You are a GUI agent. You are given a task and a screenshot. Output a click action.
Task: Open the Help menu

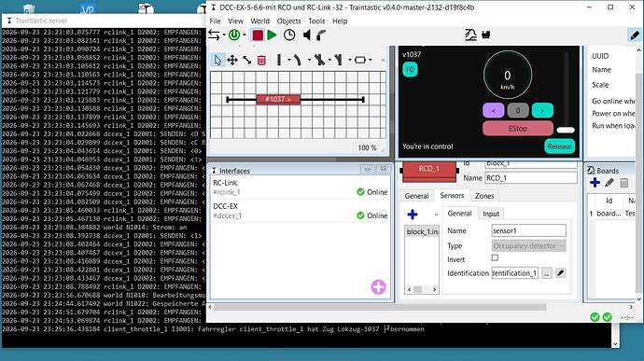tap(340, 21)
